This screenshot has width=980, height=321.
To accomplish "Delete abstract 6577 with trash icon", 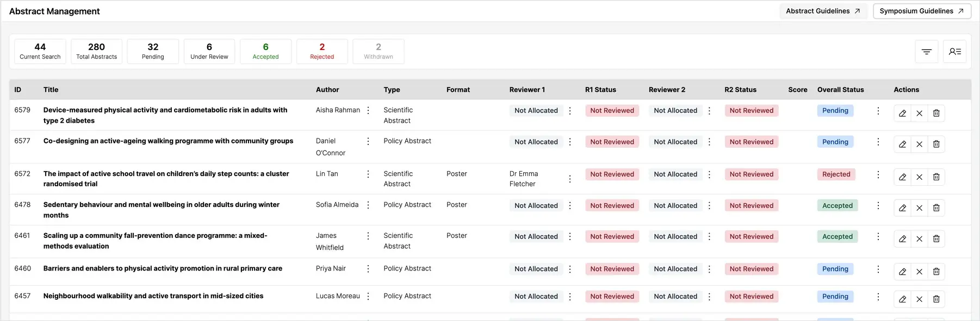I will click(936, 144).
